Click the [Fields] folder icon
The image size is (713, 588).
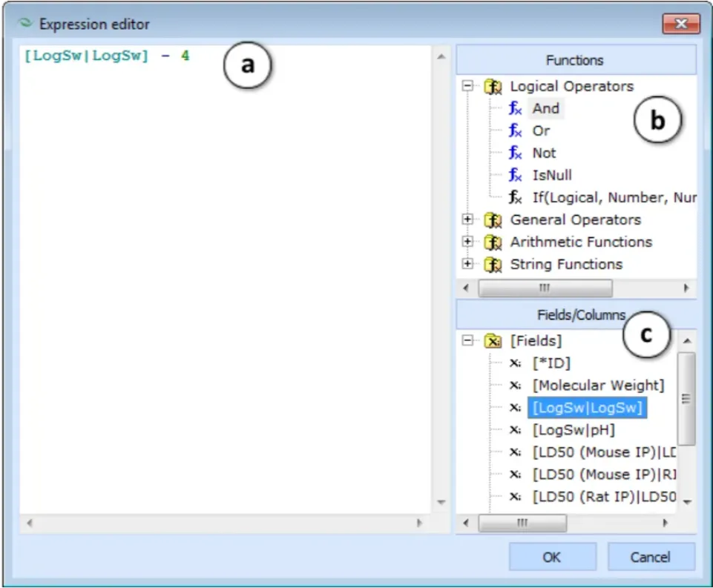(x=493, y=341)
